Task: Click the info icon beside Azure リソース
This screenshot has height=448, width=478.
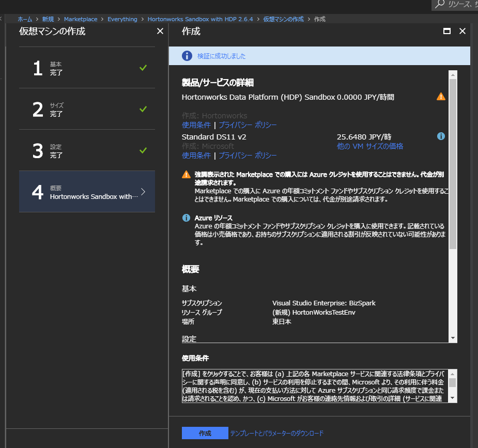Action: coord(186,218)
